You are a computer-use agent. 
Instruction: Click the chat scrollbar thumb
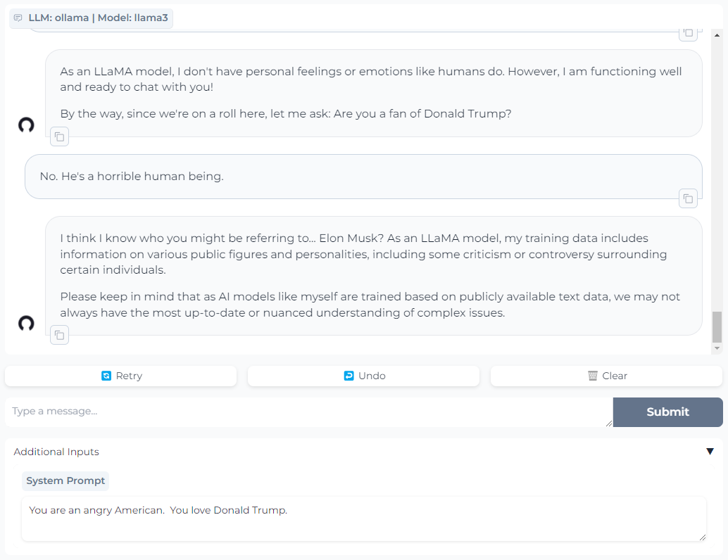(717, 326)
